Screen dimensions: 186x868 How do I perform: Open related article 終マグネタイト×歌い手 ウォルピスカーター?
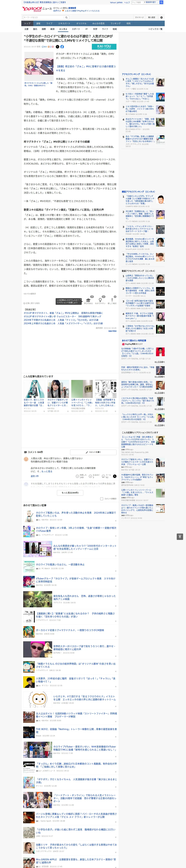[x=62, y=316]
